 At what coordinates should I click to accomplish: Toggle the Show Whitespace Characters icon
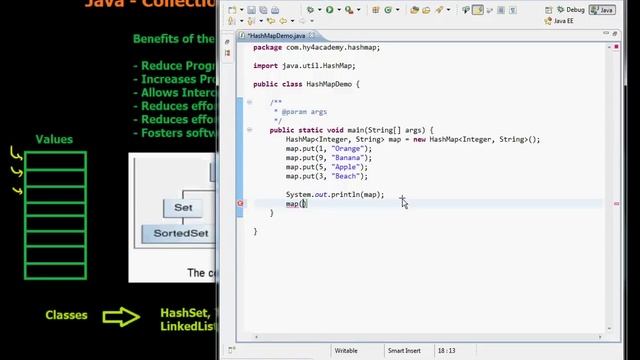(x=513, y=10)
